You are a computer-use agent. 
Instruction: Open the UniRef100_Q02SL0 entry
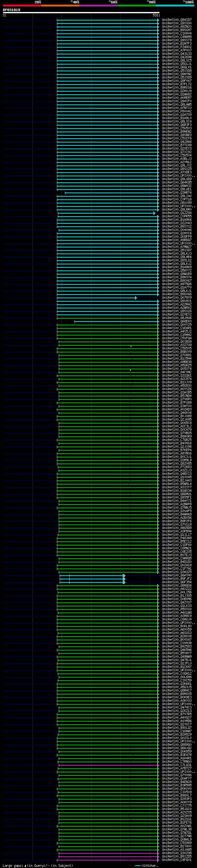click(176, 738)
